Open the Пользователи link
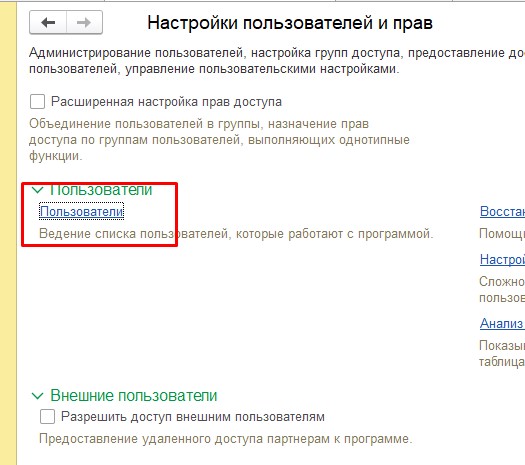This screenshot has height=465, width=525. 82,212
